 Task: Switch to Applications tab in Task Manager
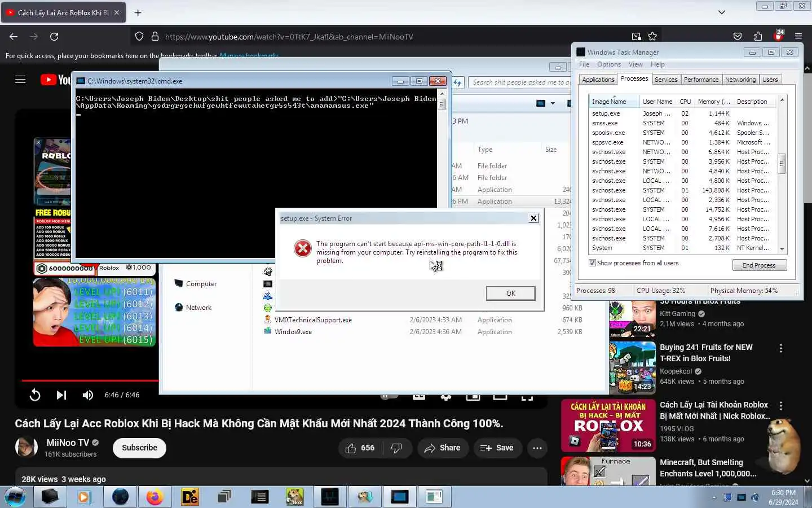point(598,80)
